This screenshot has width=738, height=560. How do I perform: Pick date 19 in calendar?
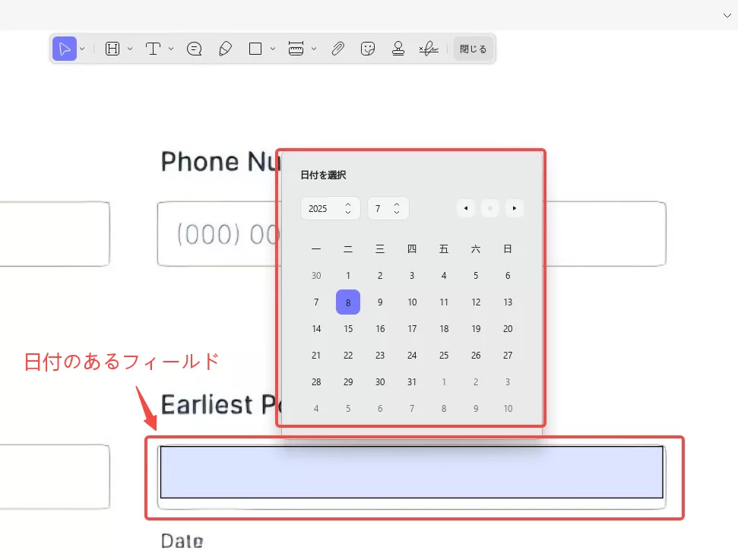click(x=476, y=329)
